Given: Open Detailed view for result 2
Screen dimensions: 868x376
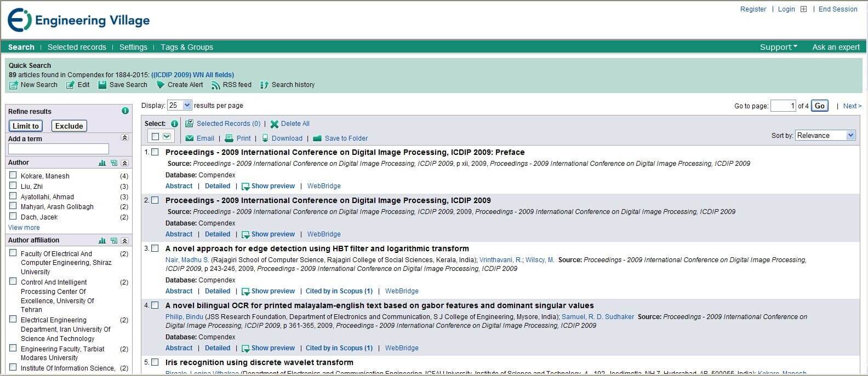Looking at the screenshot, I should [x=218, y=234].
